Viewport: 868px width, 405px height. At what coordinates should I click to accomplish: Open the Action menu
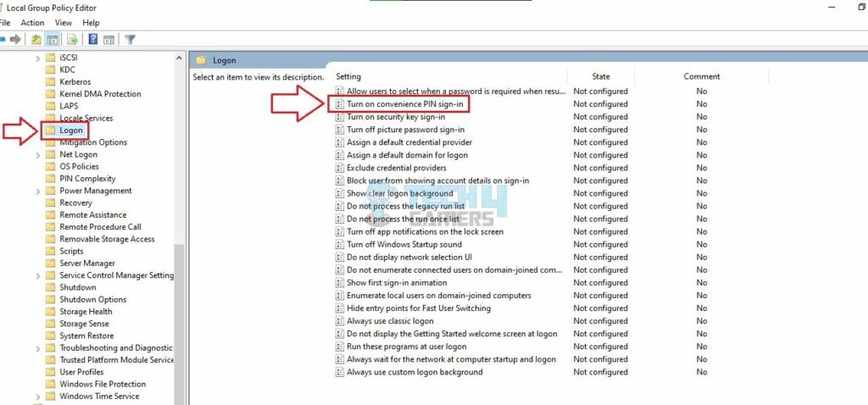pos(32,23)
